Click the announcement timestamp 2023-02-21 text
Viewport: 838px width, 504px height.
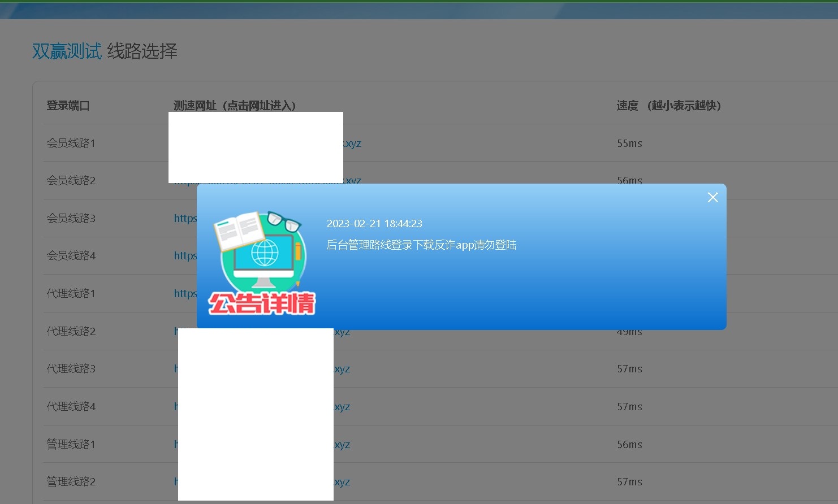[x=374, y=223]
